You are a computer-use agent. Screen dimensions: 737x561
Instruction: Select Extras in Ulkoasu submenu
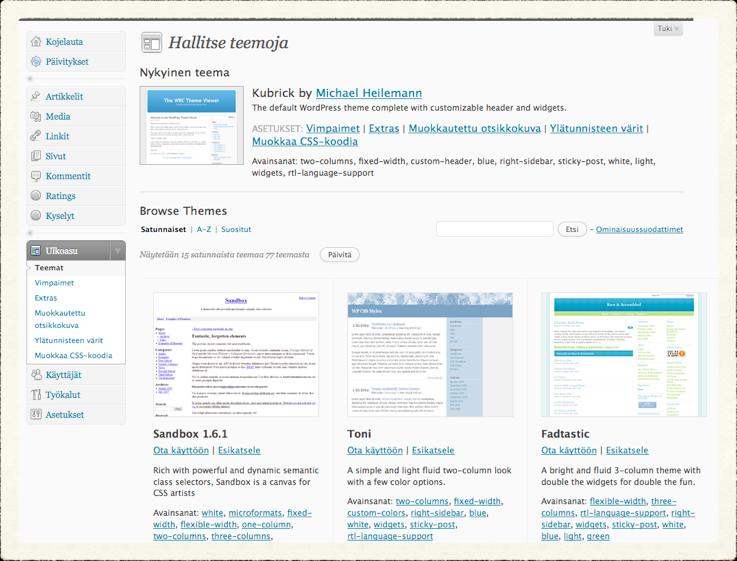click(46, 297)
